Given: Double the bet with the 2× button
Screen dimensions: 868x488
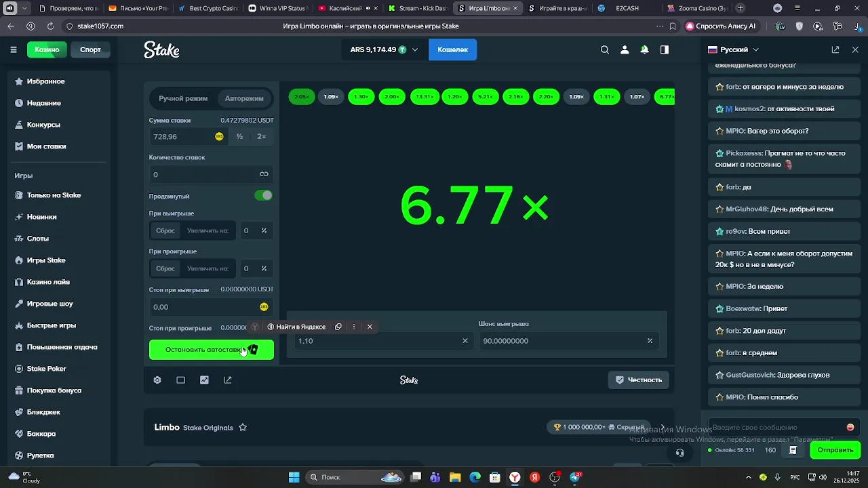Looking at the screenshot, I should click(262, 136).
